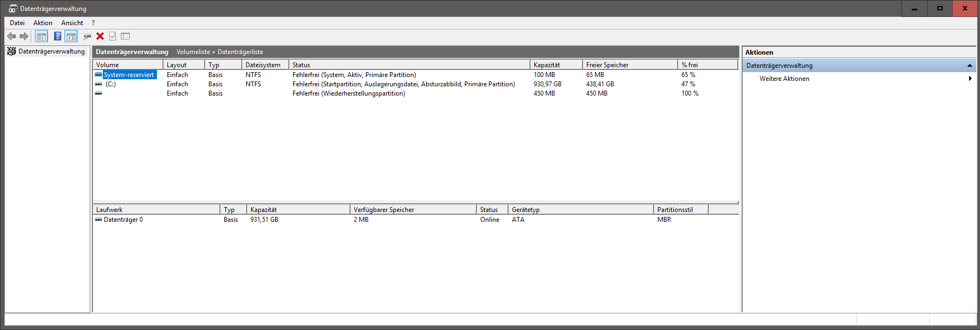Click the Aktionen pane title
Image resolution: width=980 pixels, height=330 pixels.
click(x=759, y=52)
